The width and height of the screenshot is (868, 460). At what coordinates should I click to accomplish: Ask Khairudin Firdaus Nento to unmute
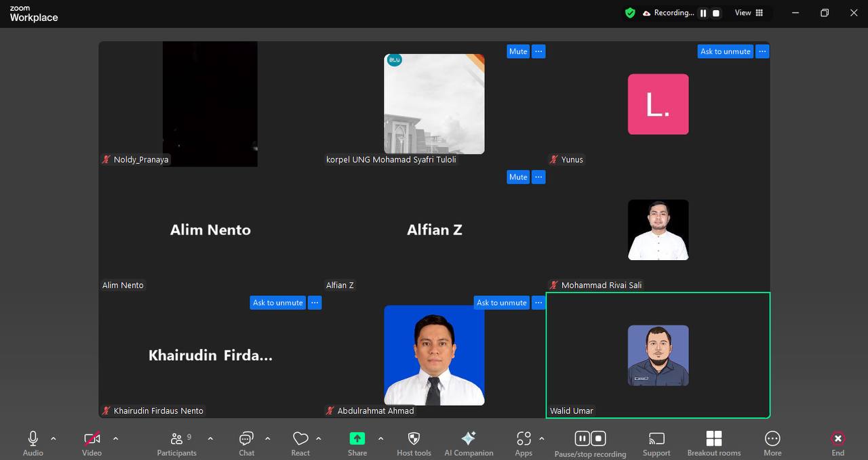(x=277, y=303)
